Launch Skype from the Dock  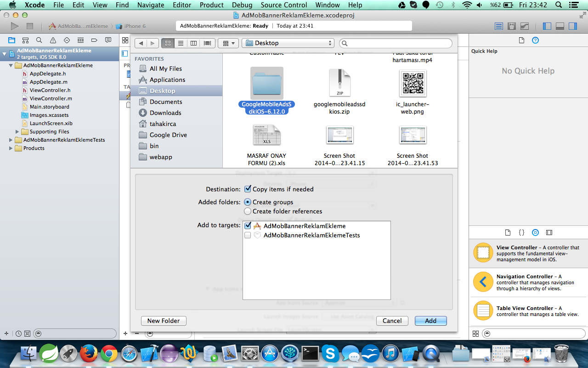coord(330,353)
